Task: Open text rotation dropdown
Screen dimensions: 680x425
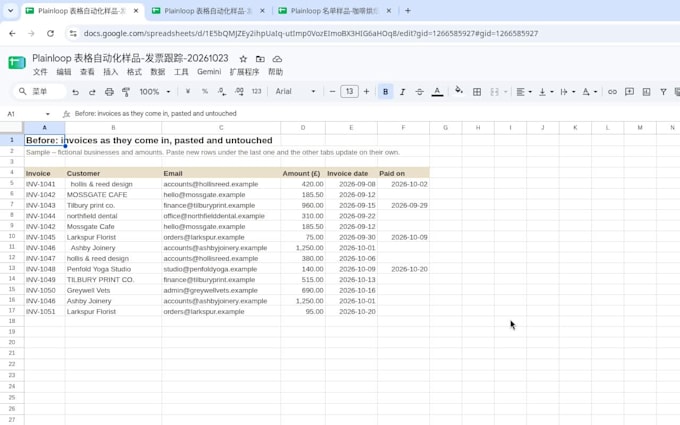Action: tap(589, 92)
